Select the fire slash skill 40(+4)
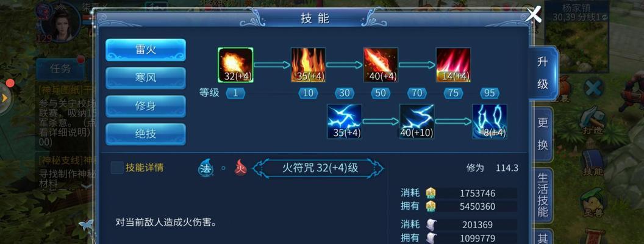The width and height of the screenshot is (644, 244). (381, 65)
